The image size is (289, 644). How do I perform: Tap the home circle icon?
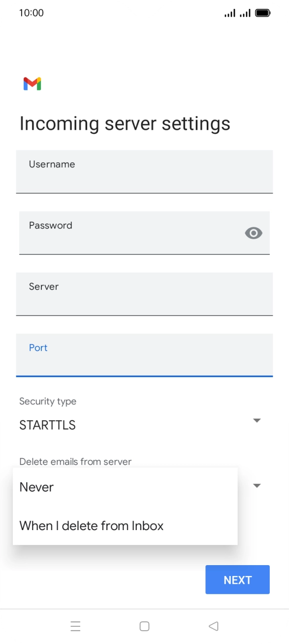pyautogui.click(x=144, y=625)
